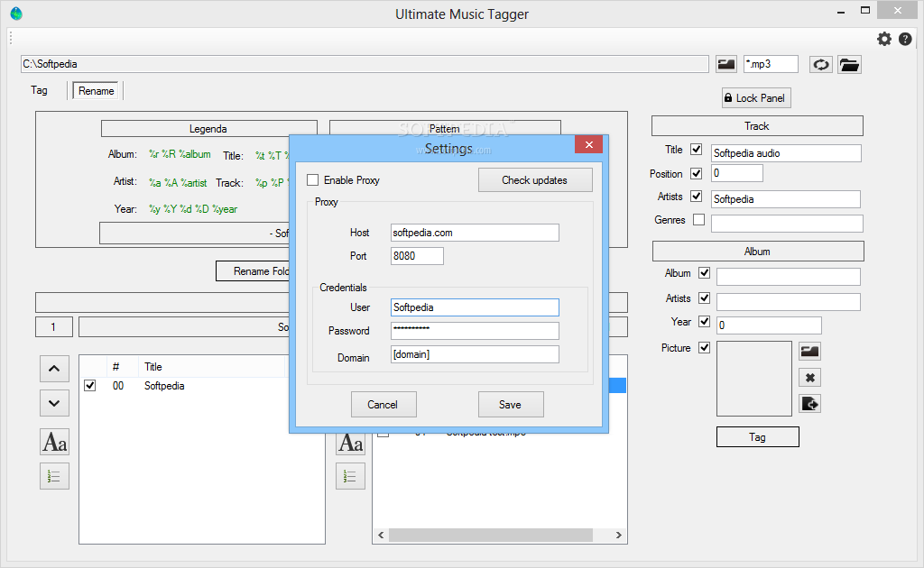Click Check updates button
This screenshot has height=568, width=924.
tap(534, 180)
